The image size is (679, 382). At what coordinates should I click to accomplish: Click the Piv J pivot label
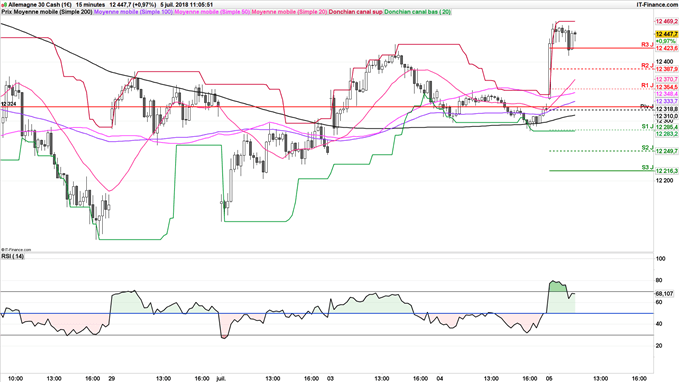click(647, 106)
